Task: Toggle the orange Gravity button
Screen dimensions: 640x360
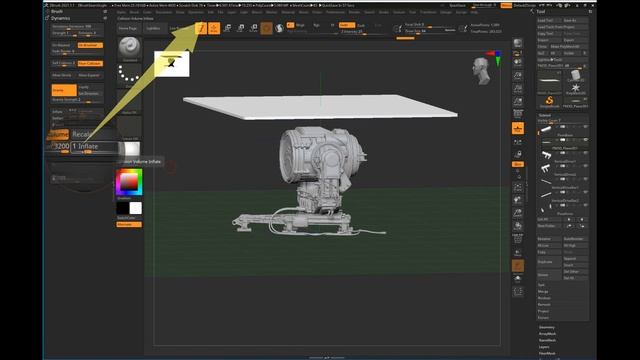Action: (64, 90)
